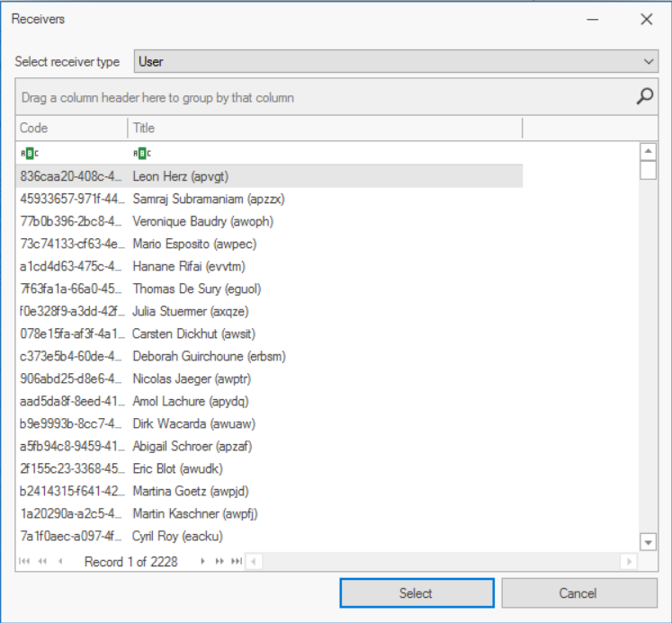Viewport: 672px width, 623px height.
Task: Click the Title column filter ABC icon
Action: [142, 154]
